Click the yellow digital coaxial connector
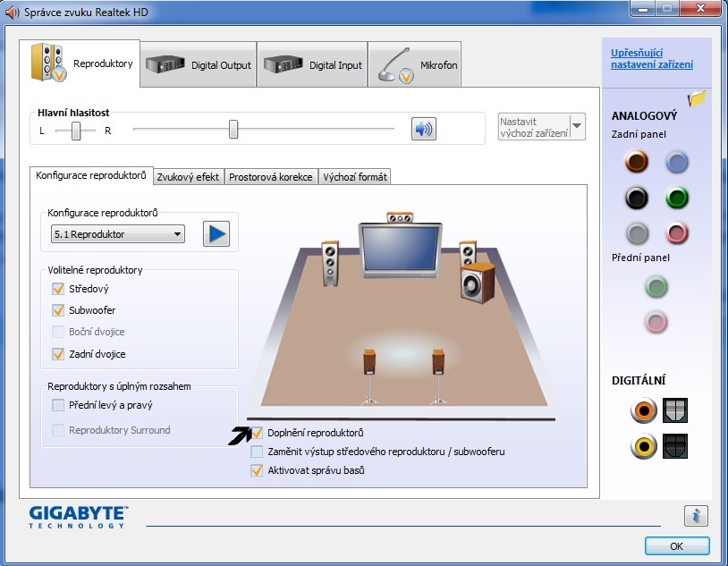Viewport: 728px width, 566px height. click(x=644, y=446)
